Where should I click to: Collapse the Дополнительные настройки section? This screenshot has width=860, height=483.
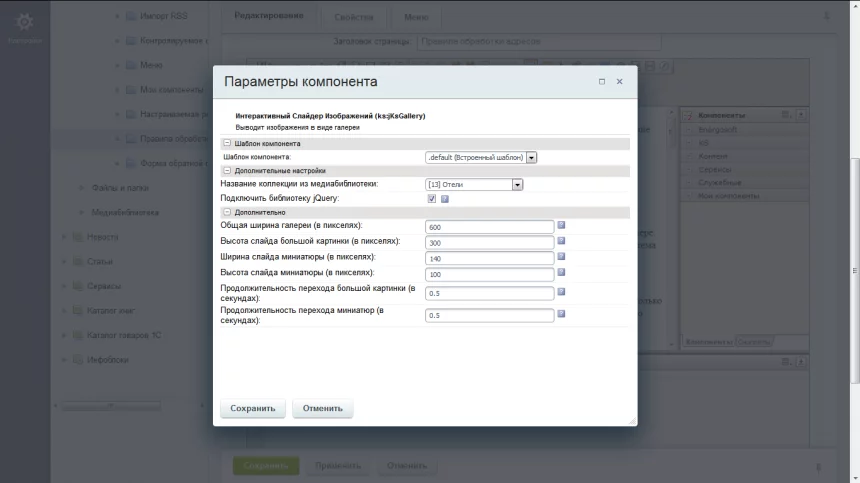pyautogui.click(x=227, y=171)
